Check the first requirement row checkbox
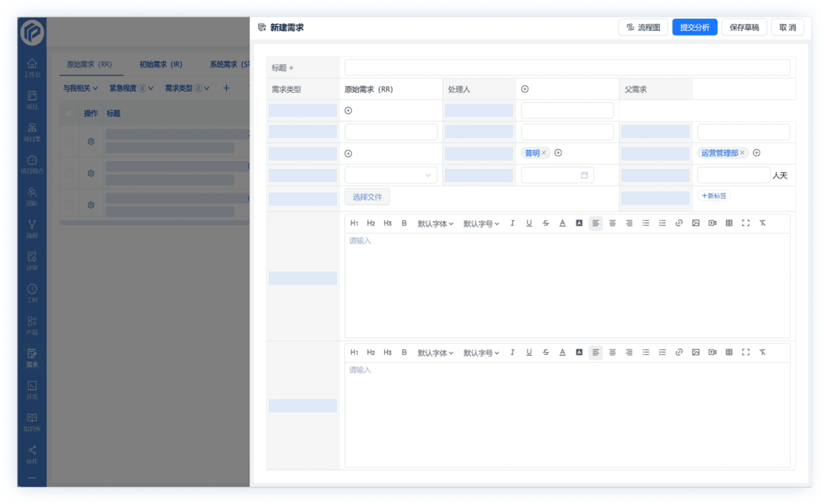This screenshot has width=824, height=504. click(69, 141)
